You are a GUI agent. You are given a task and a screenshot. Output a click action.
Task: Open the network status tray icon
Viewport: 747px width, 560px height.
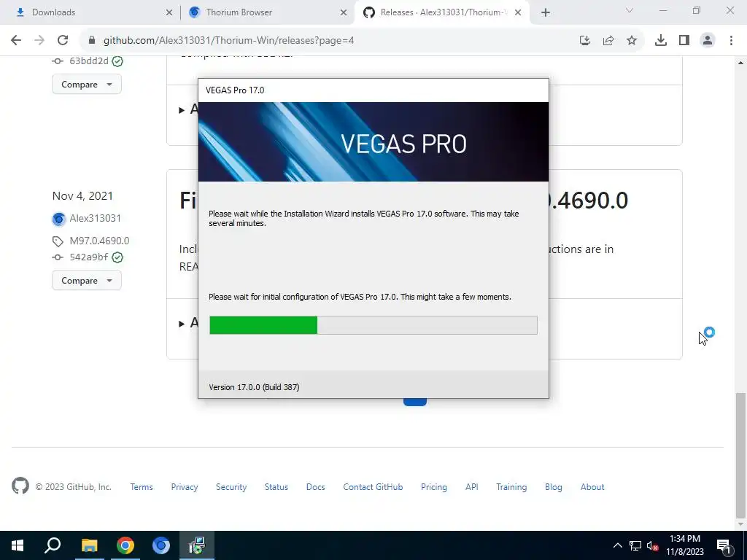point(635,545)
